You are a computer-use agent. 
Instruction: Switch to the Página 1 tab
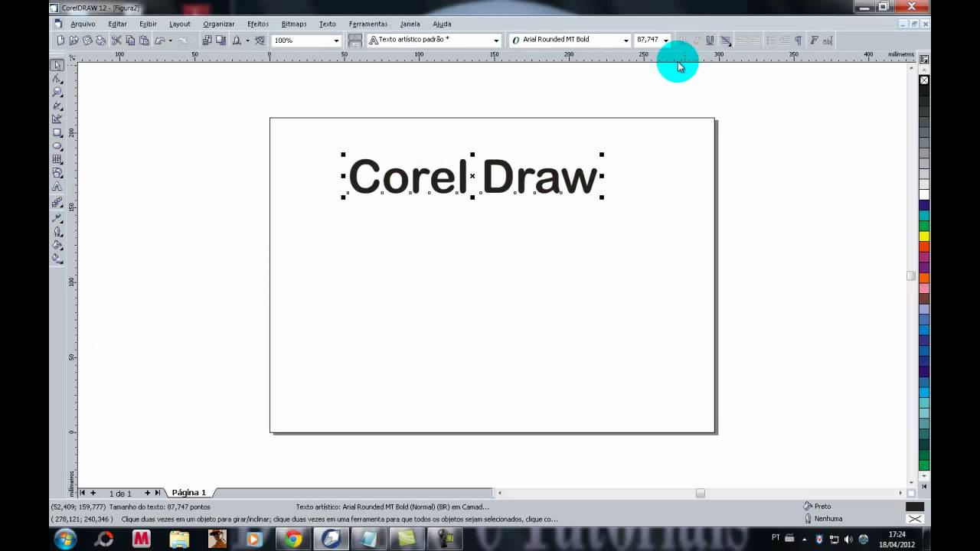coord(189,493)
